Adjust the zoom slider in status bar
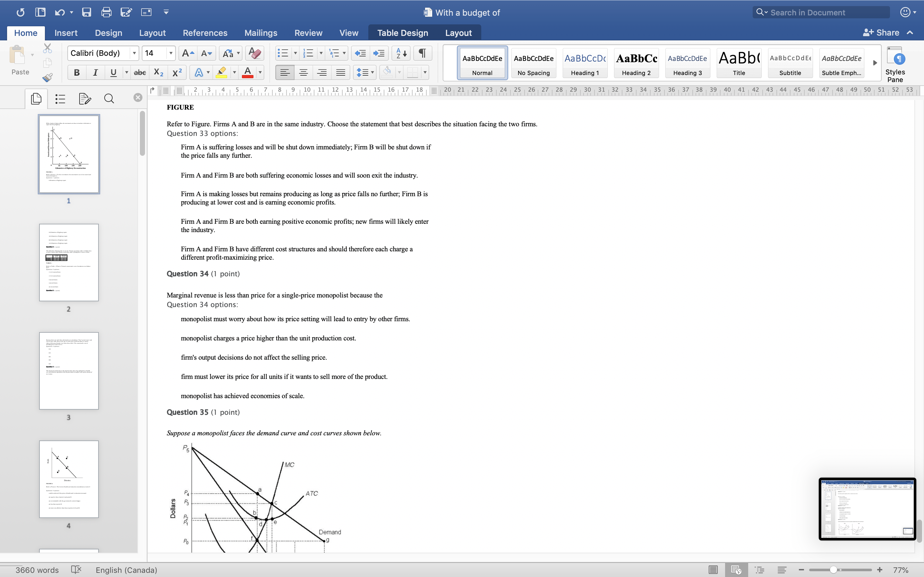 [x=834, y=570]
